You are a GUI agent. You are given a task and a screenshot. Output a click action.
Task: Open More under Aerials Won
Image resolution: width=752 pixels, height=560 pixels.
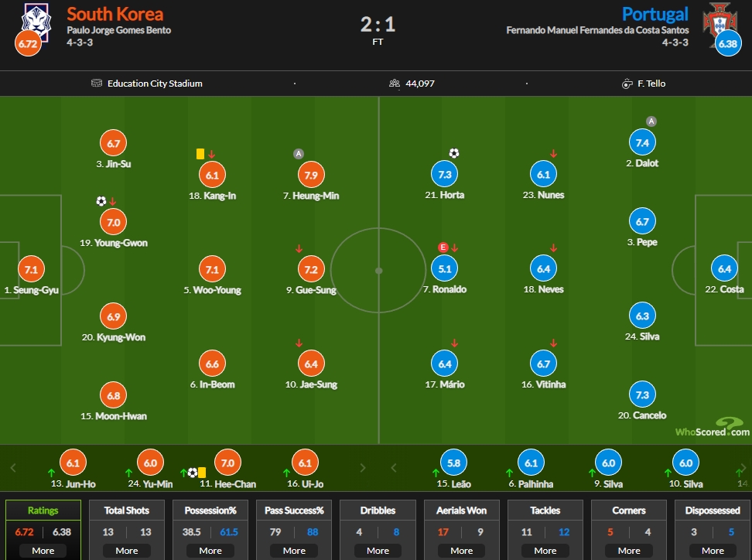click(x=461, y=551)
